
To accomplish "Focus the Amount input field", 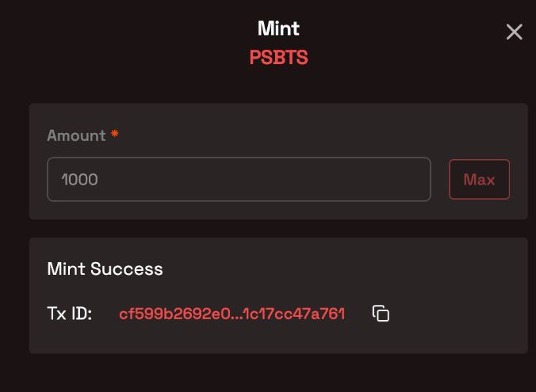I will click(238, 179).
